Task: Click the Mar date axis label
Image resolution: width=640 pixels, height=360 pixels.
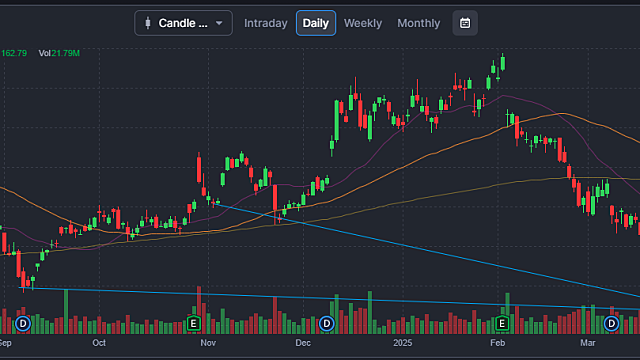Action: 588,343
